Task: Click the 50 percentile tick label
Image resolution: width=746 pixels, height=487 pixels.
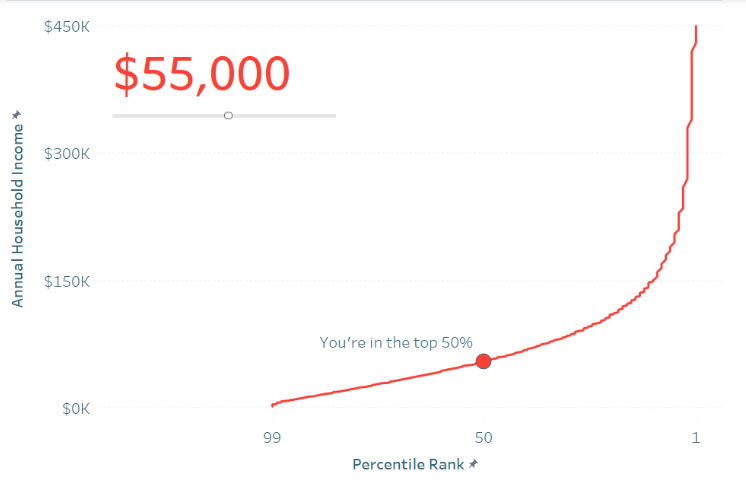Action: click(x=483, y=438)
